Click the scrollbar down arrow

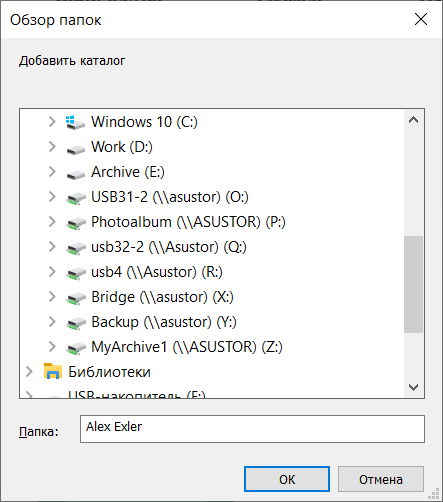pyautogui.click(x=413, y=387)
